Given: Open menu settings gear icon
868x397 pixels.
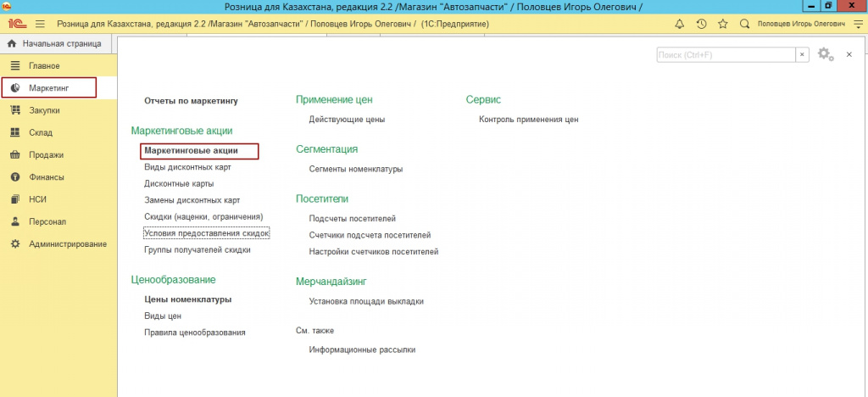Looking at the screenshot, I should [826, 54].
